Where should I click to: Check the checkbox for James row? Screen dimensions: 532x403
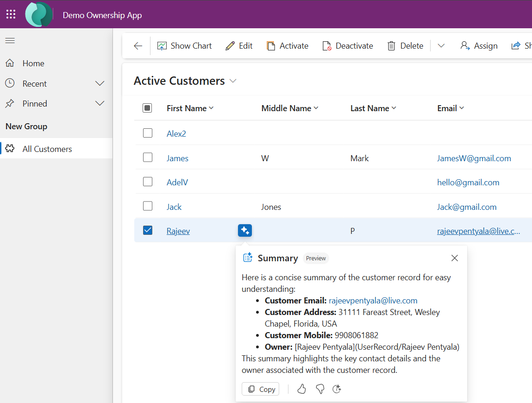coord(148,157)
